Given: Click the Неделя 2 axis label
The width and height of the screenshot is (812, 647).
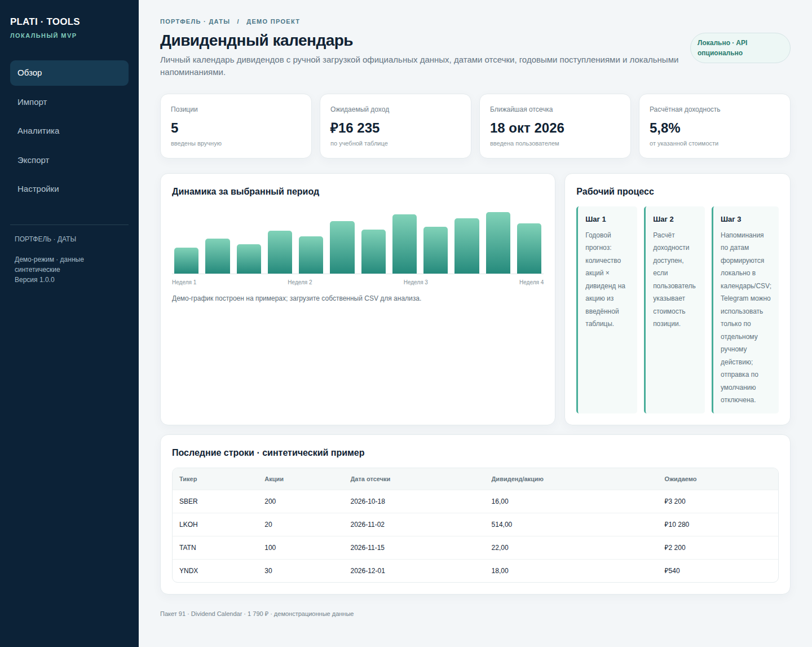Looking at the screenshot, I should pyautogui.click(x=300, y=282).
